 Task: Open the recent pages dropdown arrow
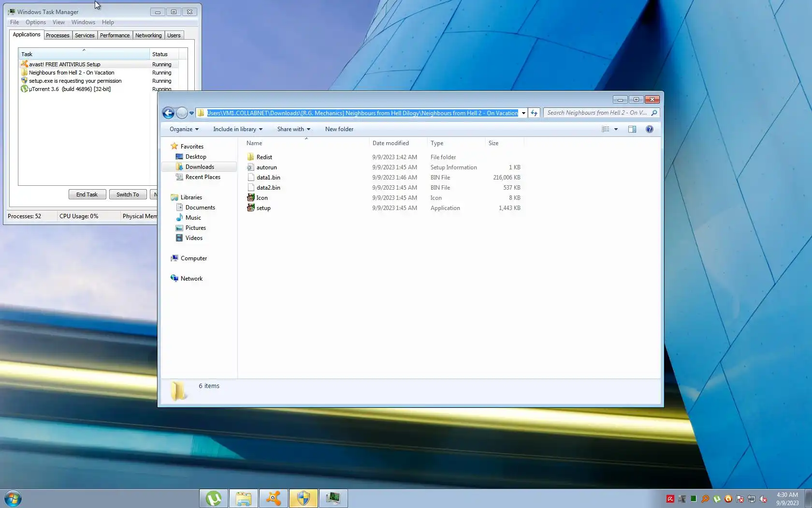tap(191, 113)
